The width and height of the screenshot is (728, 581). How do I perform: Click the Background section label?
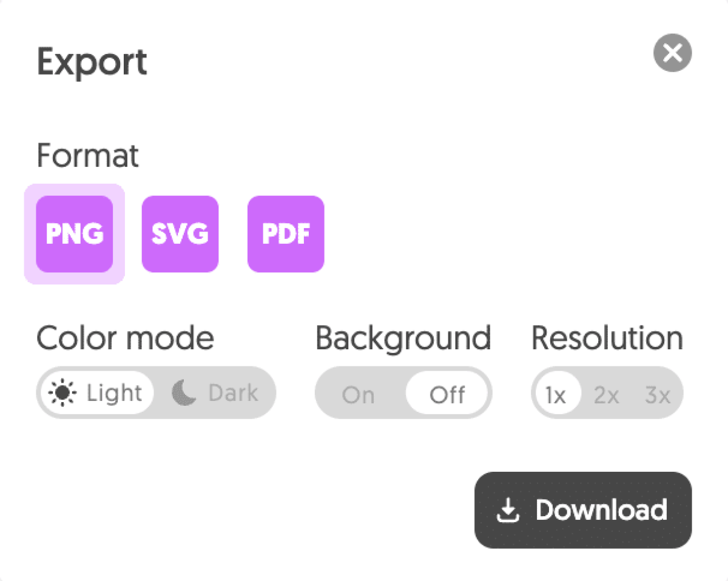click(403, 338)
